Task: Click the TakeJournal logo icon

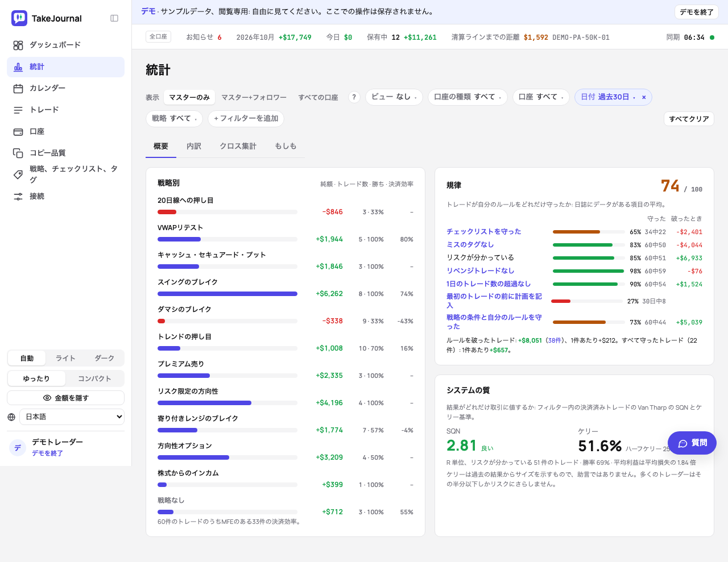Action: click(19, 18)
